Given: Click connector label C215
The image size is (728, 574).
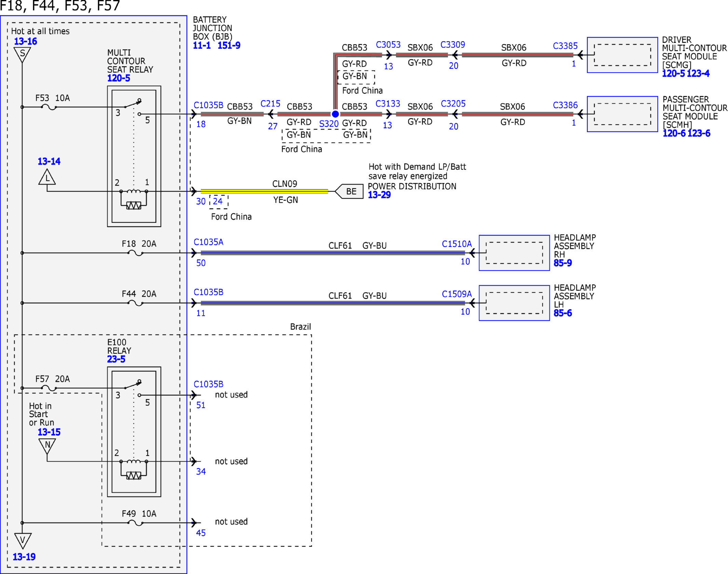Looking at the screenshot, I should coord(270,104).
